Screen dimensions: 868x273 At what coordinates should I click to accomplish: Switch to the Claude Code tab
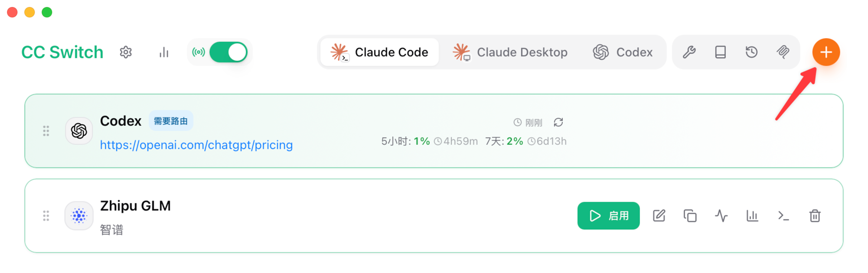point(379,52)
